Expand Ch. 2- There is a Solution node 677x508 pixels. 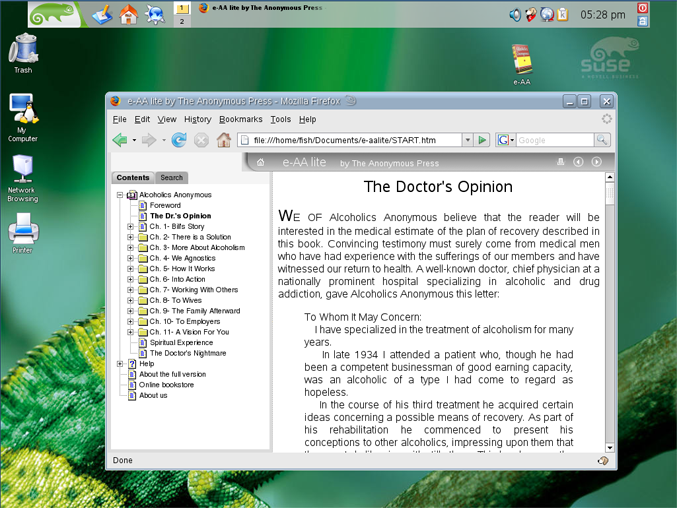[x=130, y=237]
